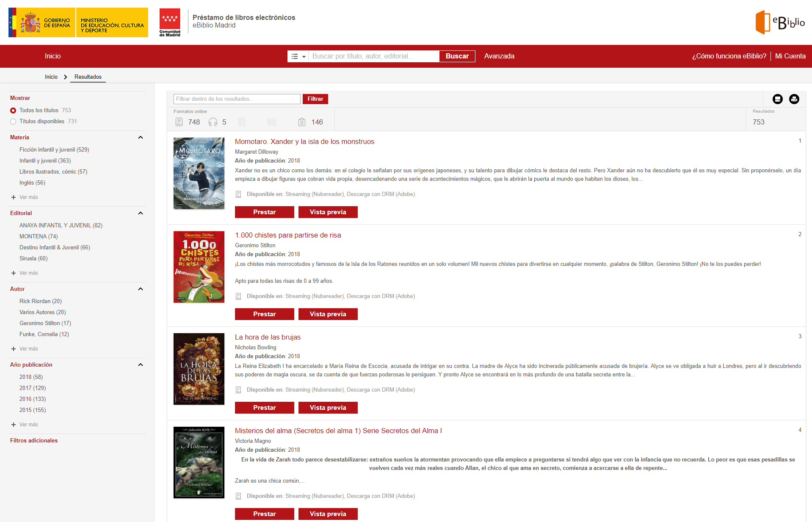Select Todos los títulos radio button
This screenshot has width=812, height=522.
(13, 110)
